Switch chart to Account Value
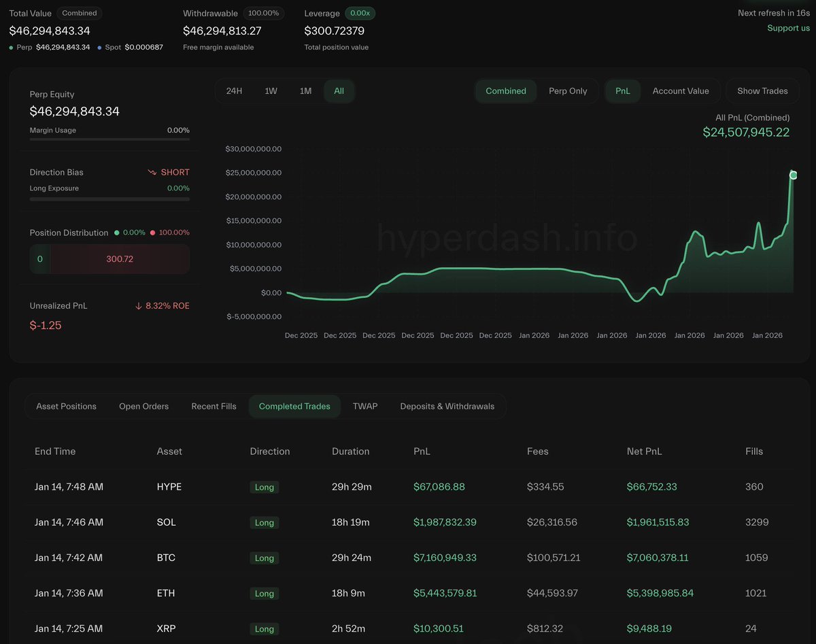The image size is (816, 644). pos(680,91)
